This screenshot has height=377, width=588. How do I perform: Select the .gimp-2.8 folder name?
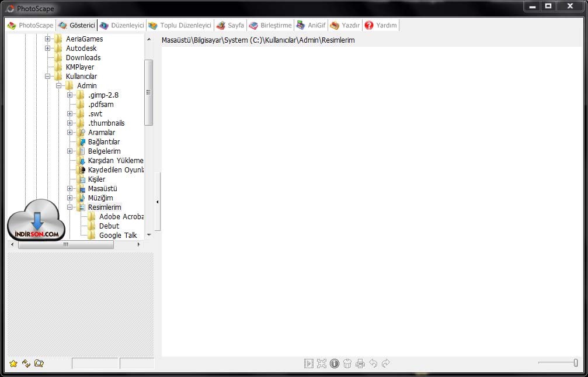click(x=103, y=95)
